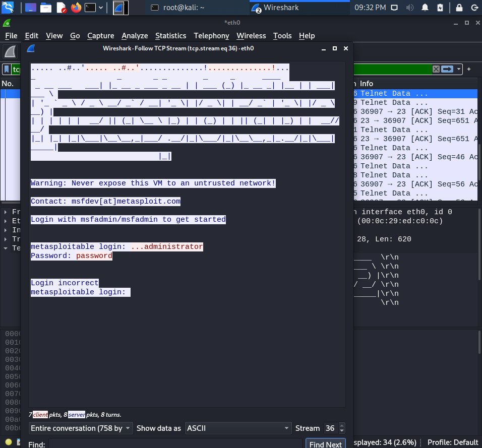The height and width of the screenshot is (448, 482).
Task: Open the Tools menu
Action: 282,36
